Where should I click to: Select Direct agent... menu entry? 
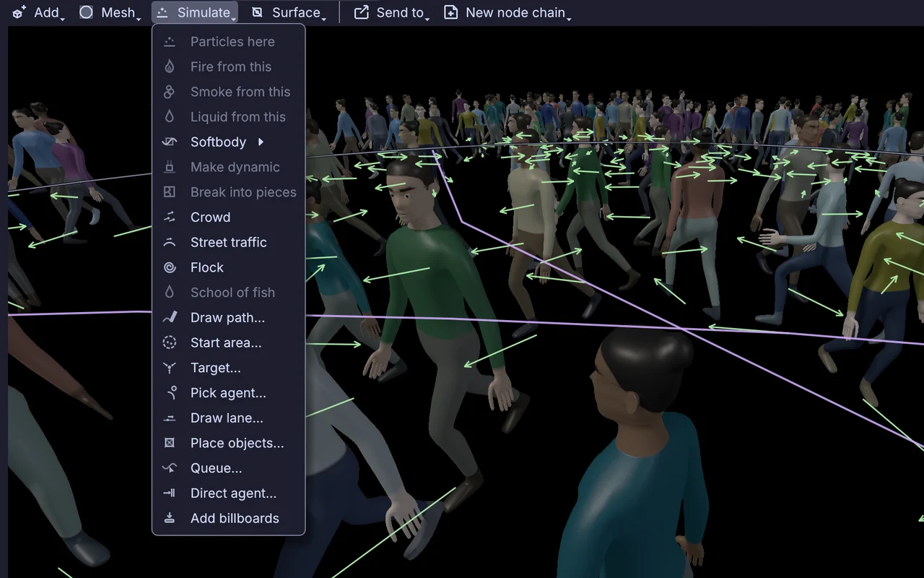click(228, 493)
